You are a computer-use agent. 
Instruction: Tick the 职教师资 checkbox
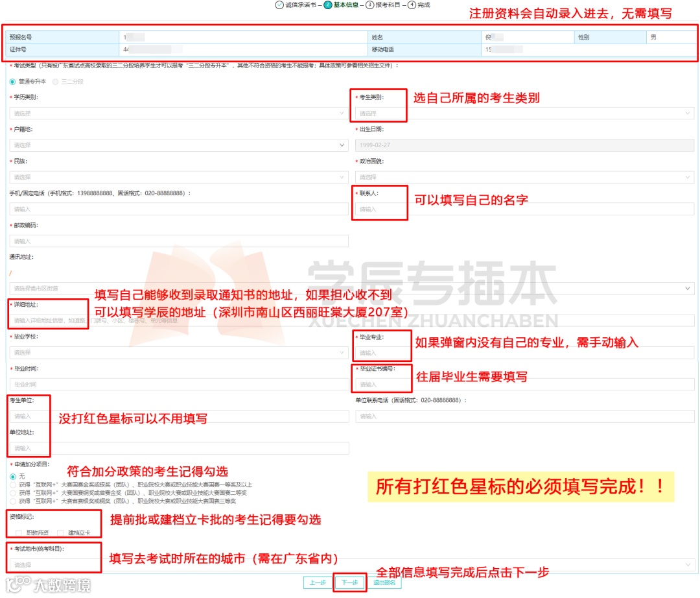click(x=19, y=532)
